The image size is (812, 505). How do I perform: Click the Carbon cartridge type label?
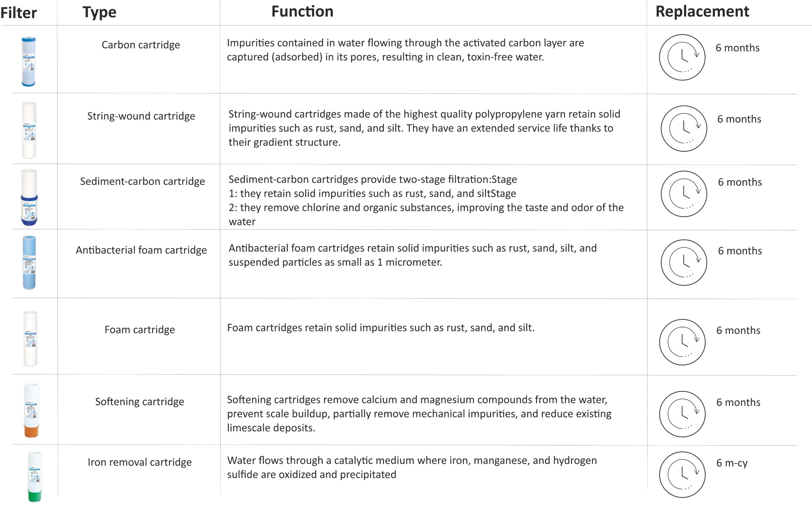141,45
